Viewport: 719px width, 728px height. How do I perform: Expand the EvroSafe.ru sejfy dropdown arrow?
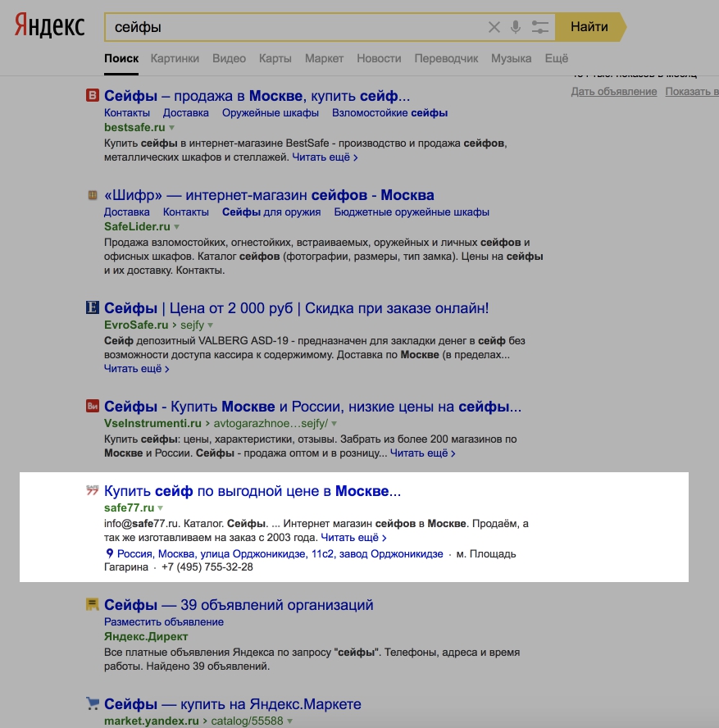[210, 325]
